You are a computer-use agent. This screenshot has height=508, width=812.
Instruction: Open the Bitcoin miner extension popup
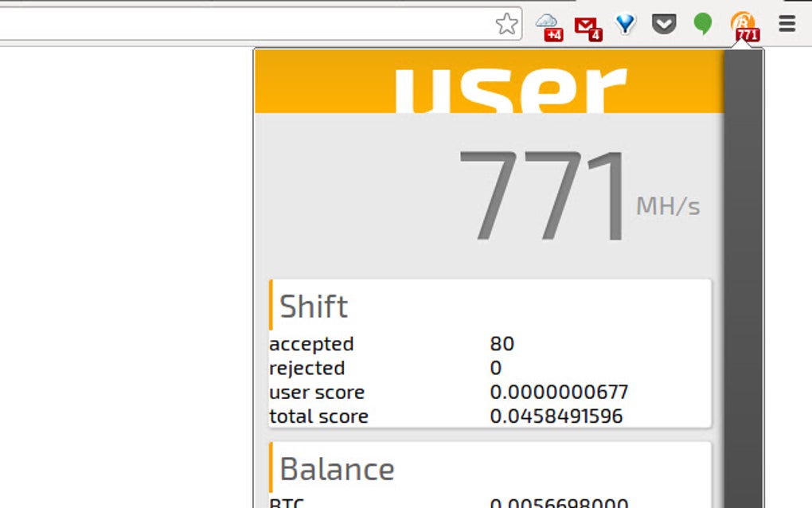[744, 24]
